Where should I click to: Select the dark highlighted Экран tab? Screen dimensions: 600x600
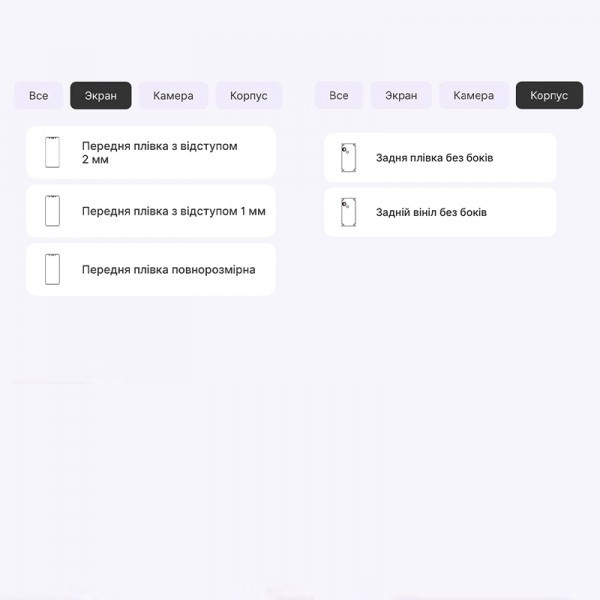(x=101, y=95)
